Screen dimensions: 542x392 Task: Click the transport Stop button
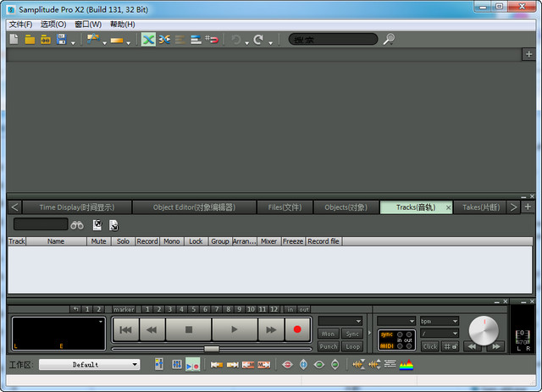coord(188,330)
